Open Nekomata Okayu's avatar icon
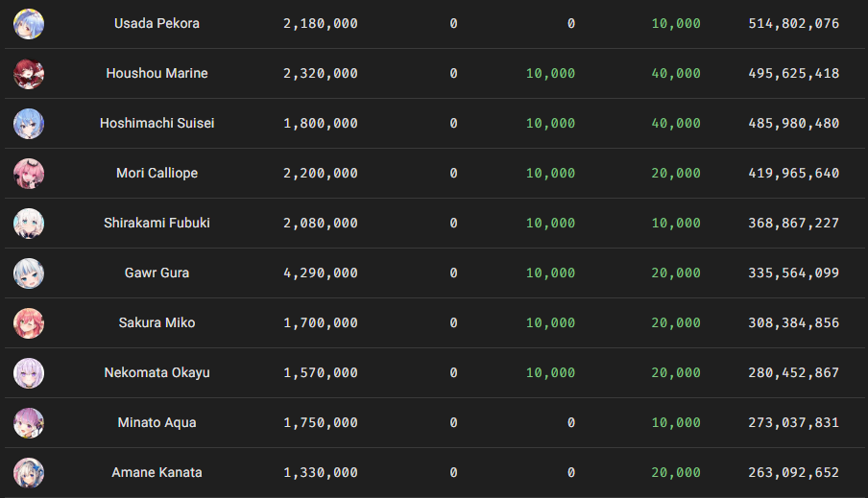The width and height of the screenshot is (868, 498). pyautogui.click(x=29, y=373)
